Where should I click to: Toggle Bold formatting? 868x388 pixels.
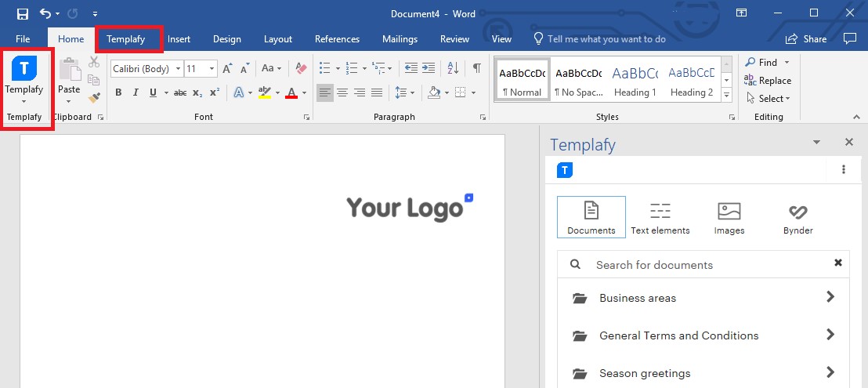point(118,92)
